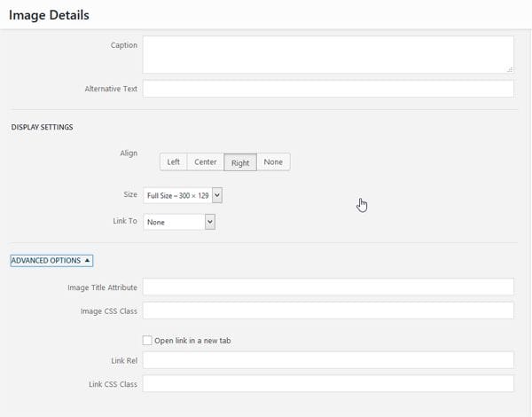Open the Size dropdown showing Full Size
The image size is (532, 417).
[x=183, y=195]
